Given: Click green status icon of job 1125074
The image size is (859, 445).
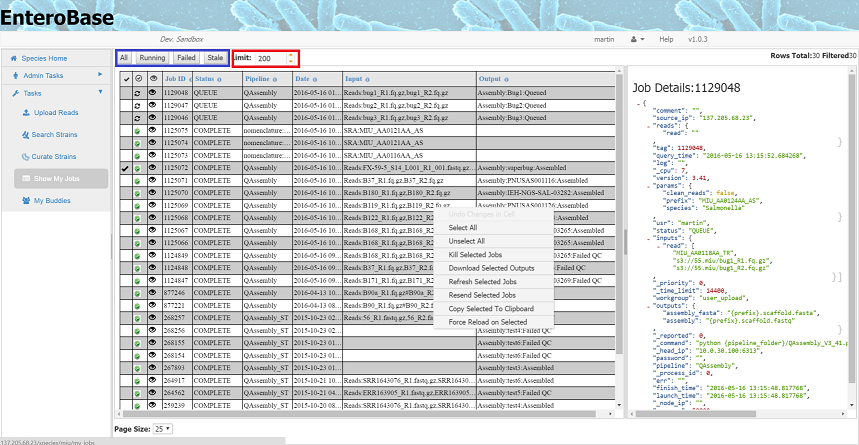Looking at the screenshot, I should 137,143.
